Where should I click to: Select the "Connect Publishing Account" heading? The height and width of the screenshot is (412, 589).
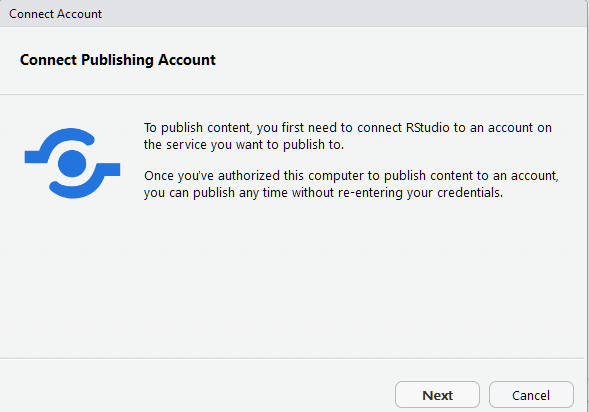(x=118, y=60)
